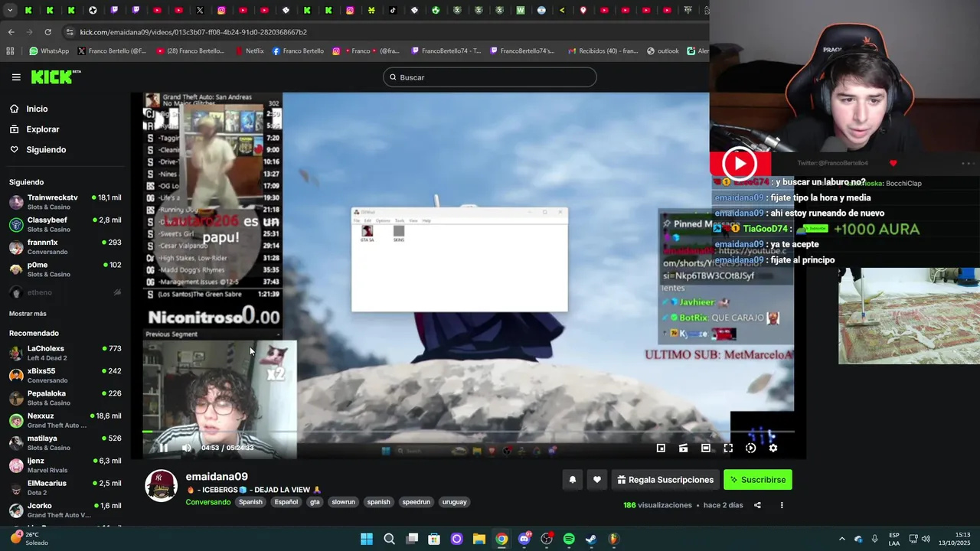Open Classybeef channel in sidebar
The height and width of the screenshot is (551, 980).
65,224
